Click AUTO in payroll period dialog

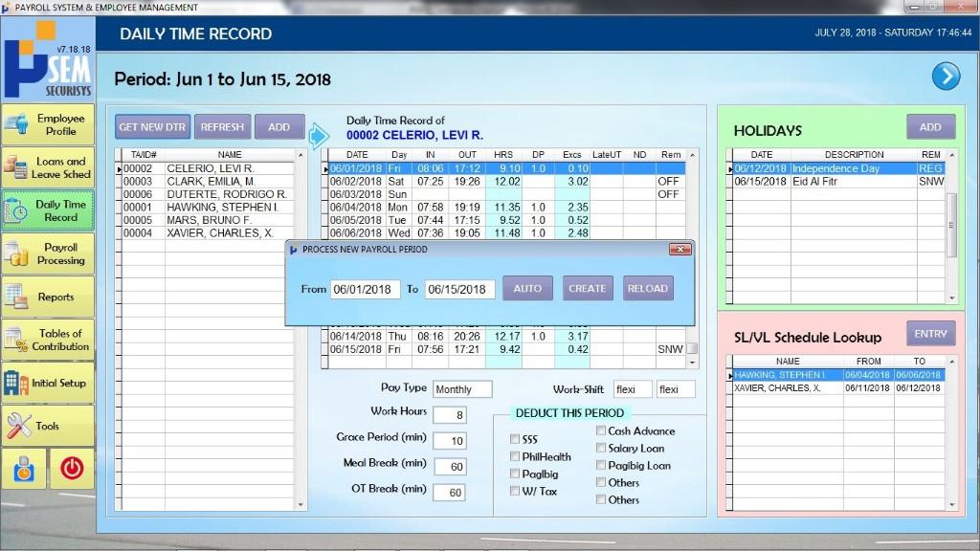(x=527, y=288)
